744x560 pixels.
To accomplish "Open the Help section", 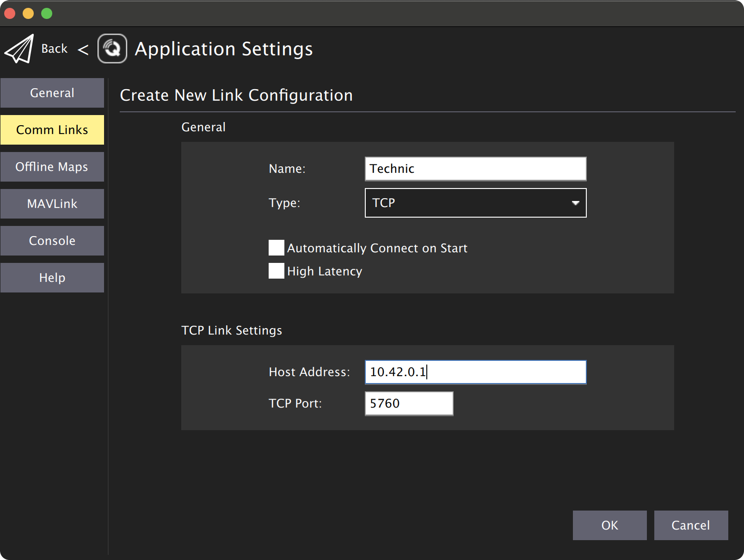I will (x=52, y=278).
